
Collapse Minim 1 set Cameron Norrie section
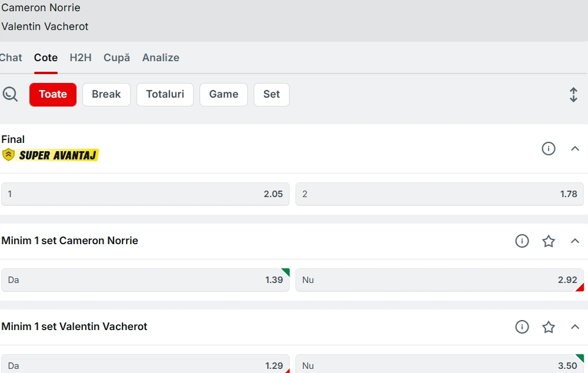point(575,241)
